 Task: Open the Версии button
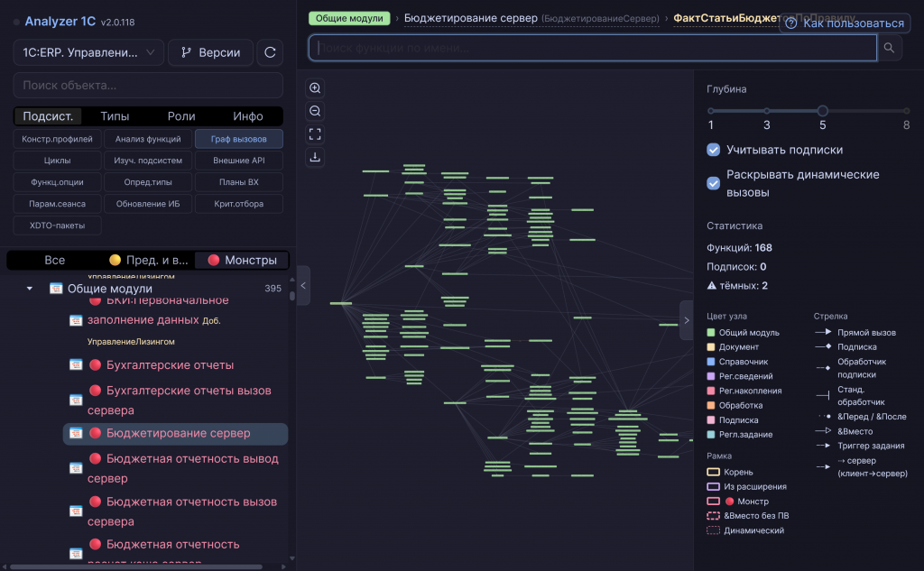tap(210, 52)
